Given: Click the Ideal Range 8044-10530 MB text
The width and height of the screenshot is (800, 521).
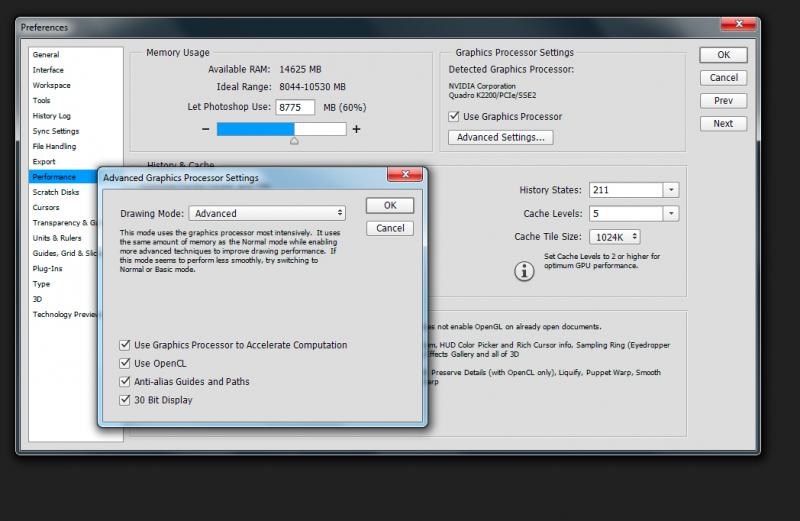Looking at the screenshot, I should 312,87.
